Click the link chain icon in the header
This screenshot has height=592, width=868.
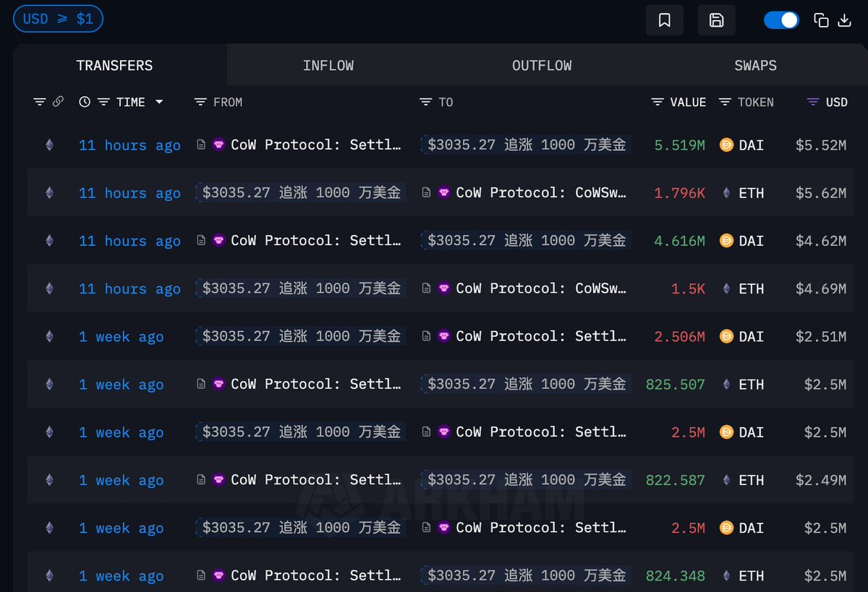pos(58,102)
